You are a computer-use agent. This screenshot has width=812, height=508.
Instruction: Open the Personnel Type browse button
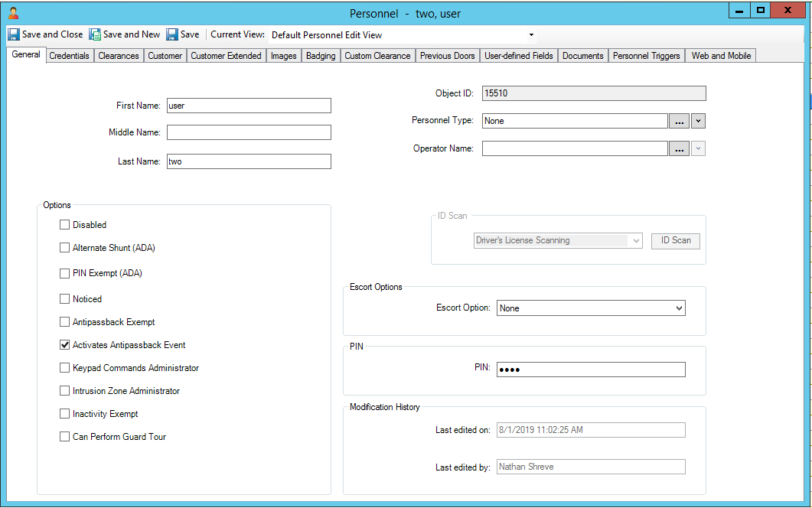click(x=679, y=120)
